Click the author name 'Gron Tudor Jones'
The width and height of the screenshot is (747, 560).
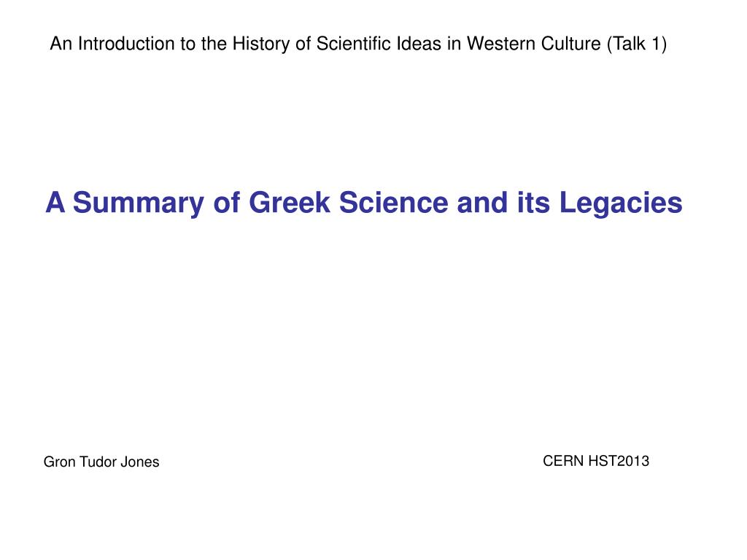point(101,462)
